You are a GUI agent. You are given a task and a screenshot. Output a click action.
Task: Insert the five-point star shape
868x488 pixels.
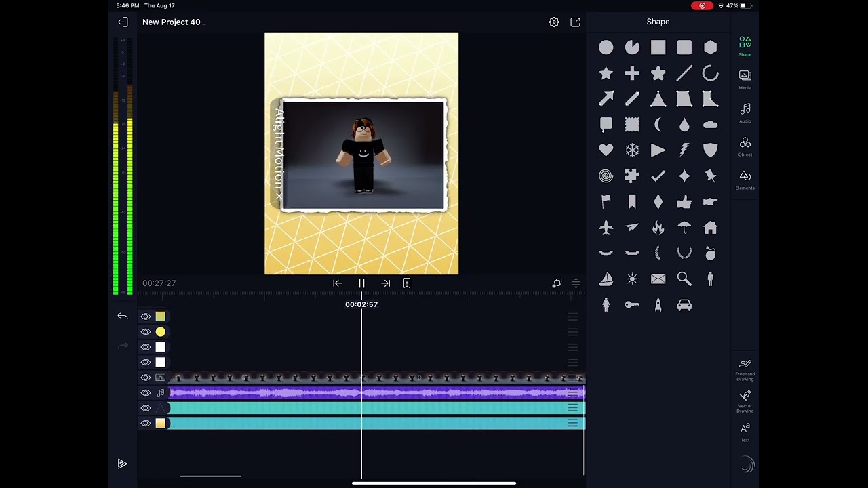[x=606, y=73]
